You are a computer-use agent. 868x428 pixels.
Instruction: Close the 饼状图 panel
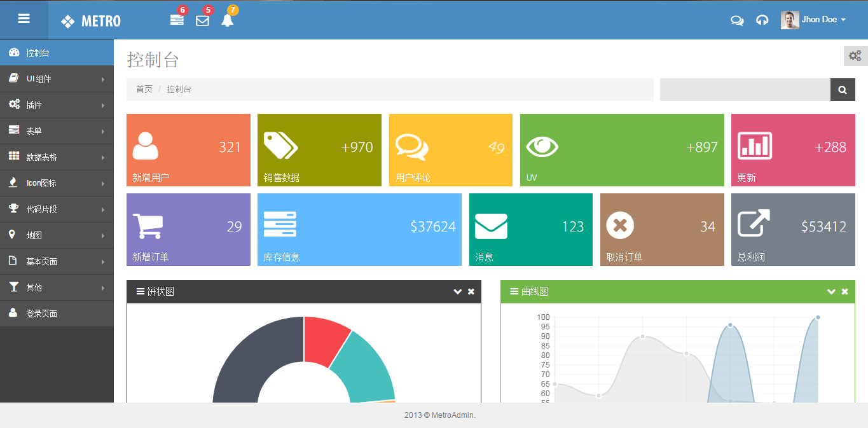(x=471, y=292)
